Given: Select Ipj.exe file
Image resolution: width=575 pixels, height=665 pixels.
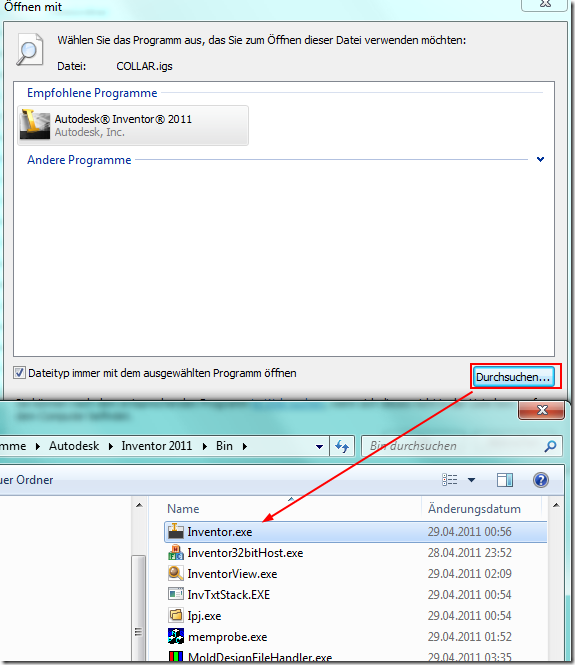Looking at the screenshot, I should coord(355,616).
